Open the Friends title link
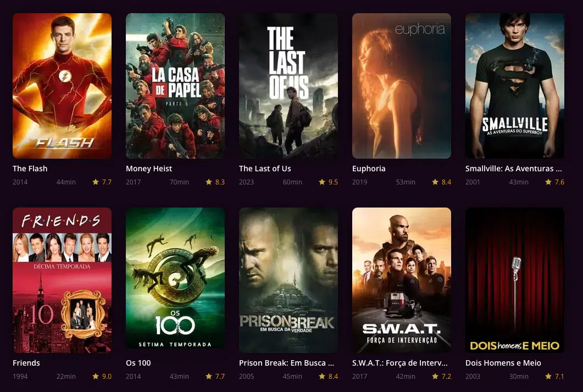Viewport: 583px width, 392px height. point(26,363)
